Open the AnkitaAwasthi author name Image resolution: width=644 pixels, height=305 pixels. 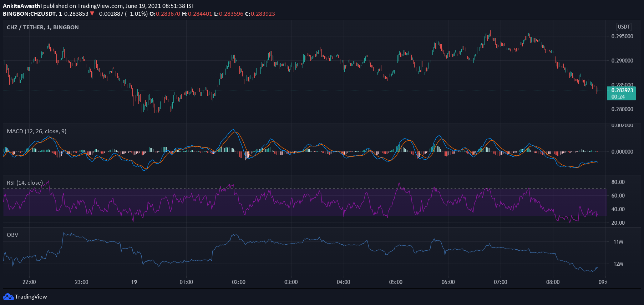pyautogui.click(x=22, y=6)
